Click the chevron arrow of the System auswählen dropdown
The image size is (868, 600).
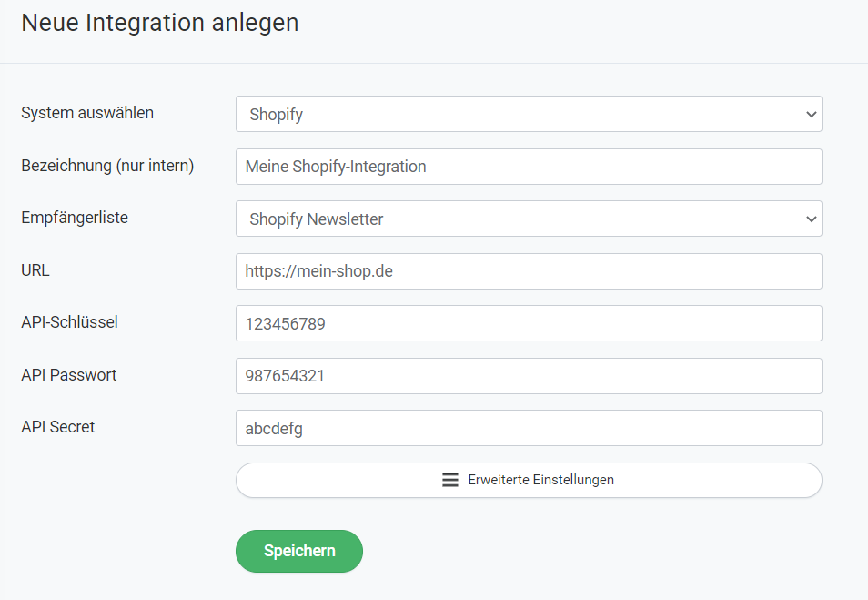click(811, 115)
